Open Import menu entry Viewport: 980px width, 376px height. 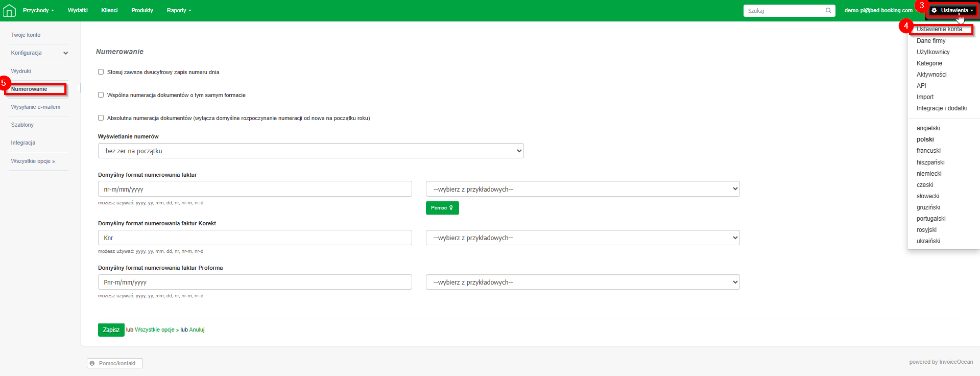pos(925,97)
